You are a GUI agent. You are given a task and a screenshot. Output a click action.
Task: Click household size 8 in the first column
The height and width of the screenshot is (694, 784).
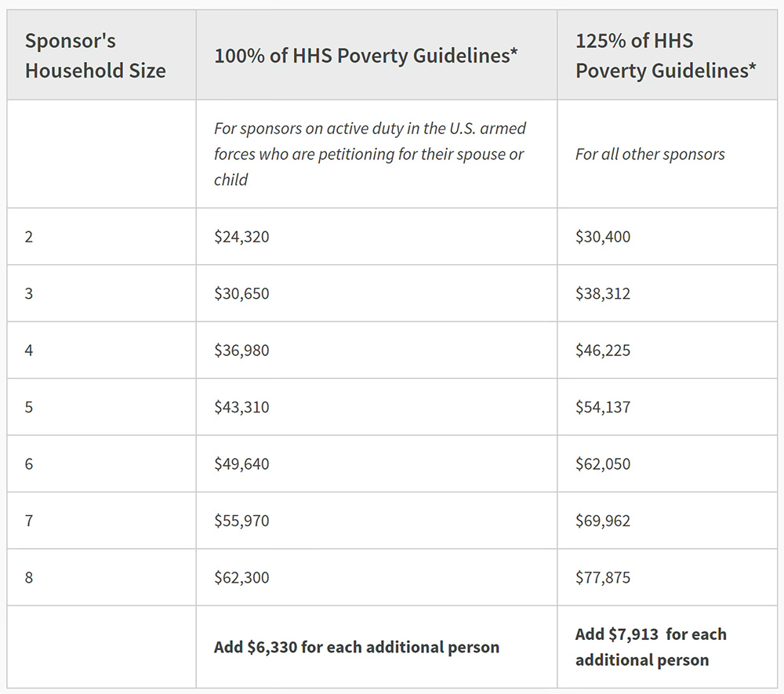click(x=29, y=577)
